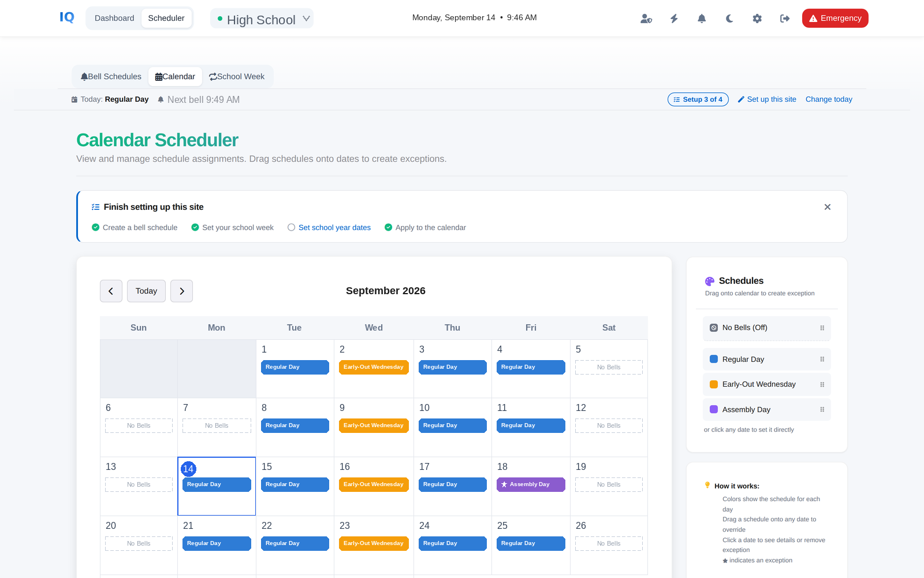
Task: Click the Next bell 9:49 AM bell icon
Action: (161, 99)
